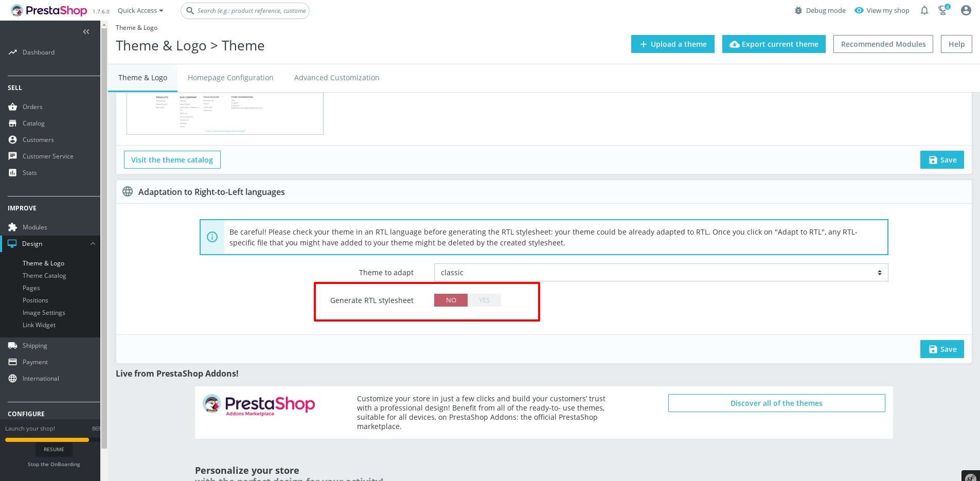This screenshot has height=481, width=980.
Task: Open the Advanced Customization tab
Action: coord(336,77)
